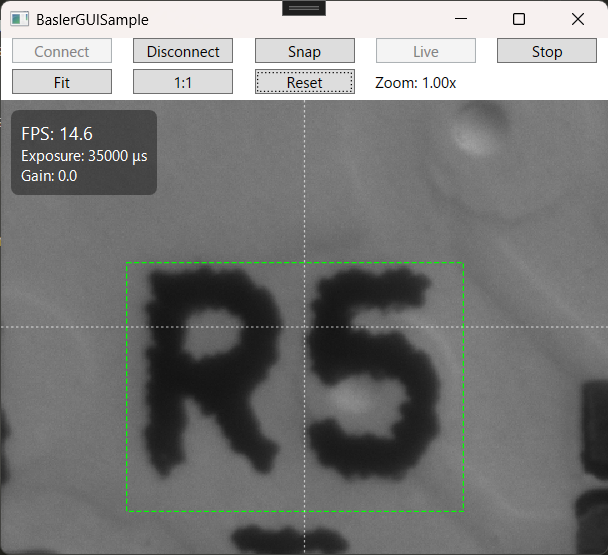This screenshot has height=555, width=608.
Task: Capture a frame with the Snap button
Action: (304, 51)
